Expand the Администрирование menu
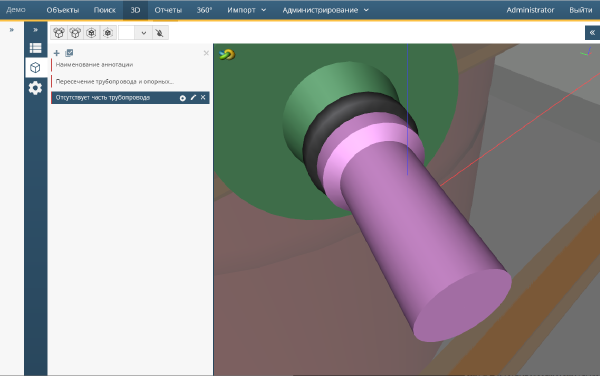 tap(325, 10)
